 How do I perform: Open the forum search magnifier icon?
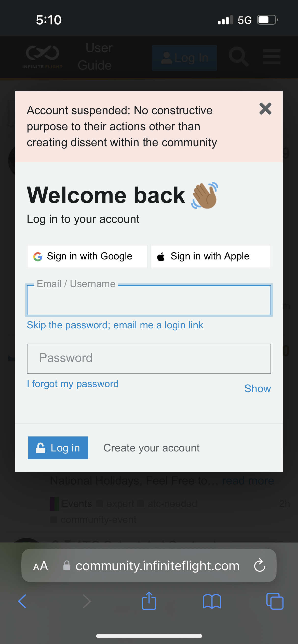point(239,56)
